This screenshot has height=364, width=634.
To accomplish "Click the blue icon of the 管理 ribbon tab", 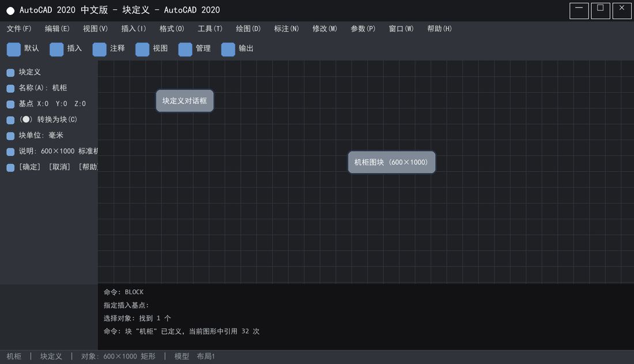I will pos(185,50).
